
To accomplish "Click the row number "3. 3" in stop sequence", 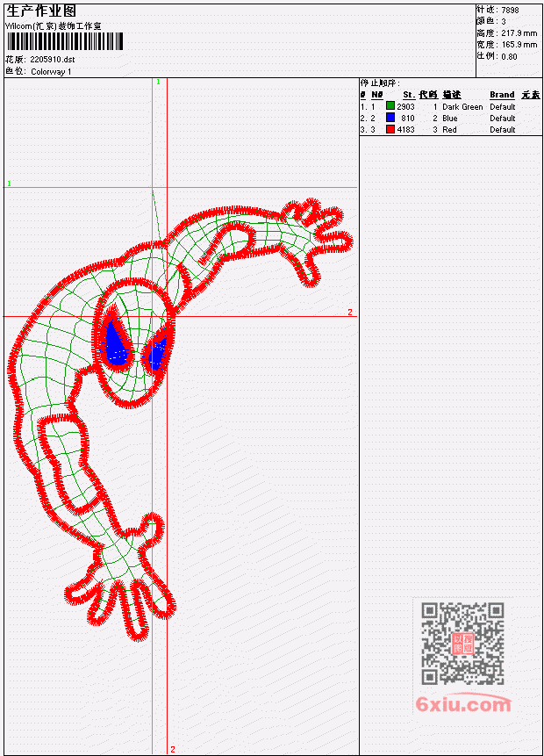I will [368, 130].
